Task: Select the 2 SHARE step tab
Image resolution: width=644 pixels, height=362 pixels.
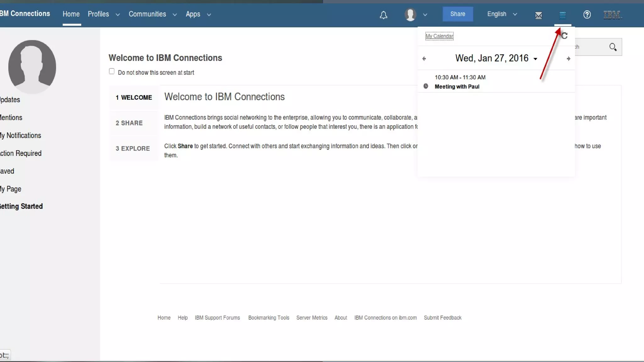Action: click(x=134, y=123)
